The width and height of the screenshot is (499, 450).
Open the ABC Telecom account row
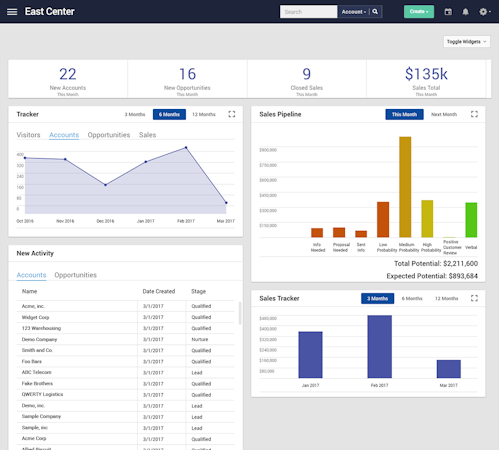[125, 372]
